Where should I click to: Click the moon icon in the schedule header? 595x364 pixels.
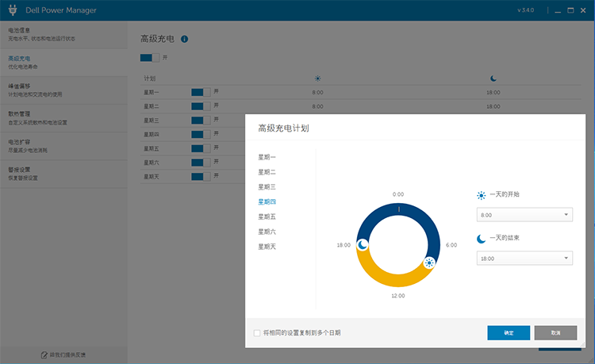[x=493, y=79]
